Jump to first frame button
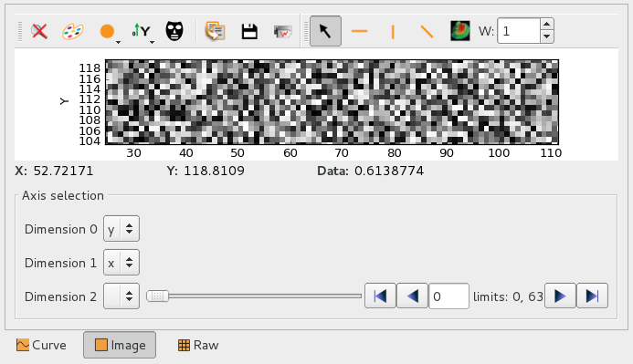This screenshot has height=364, width=633. click(380, 296)
